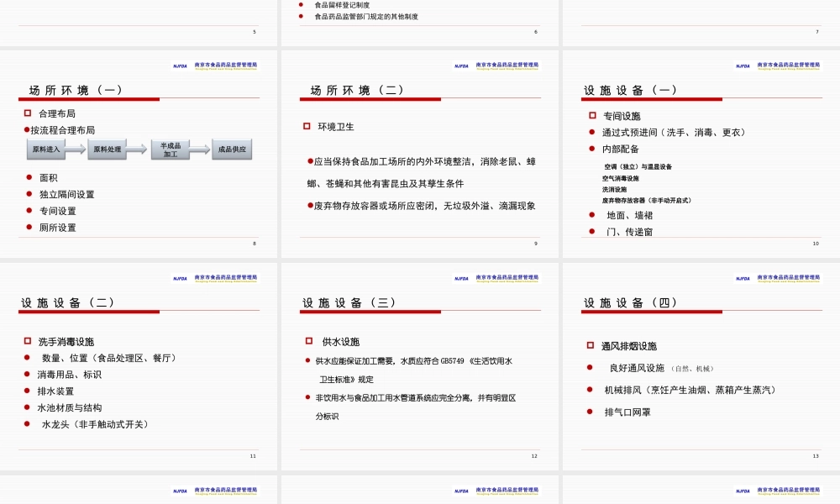840x504 pixels.
Task: Click the bullet 厕所设置
Action: [57, 228]
